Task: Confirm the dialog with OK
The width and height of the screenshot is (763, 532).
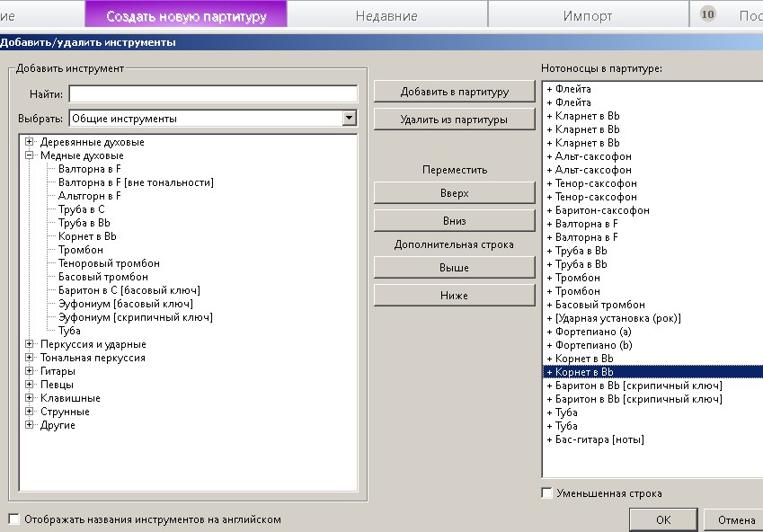Action: pos(663,519)
